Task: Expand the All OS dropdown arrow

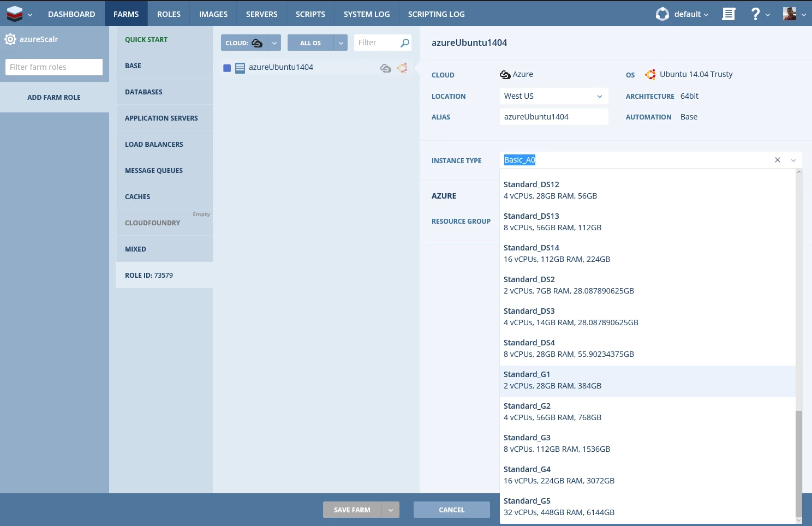Action: 341,43
